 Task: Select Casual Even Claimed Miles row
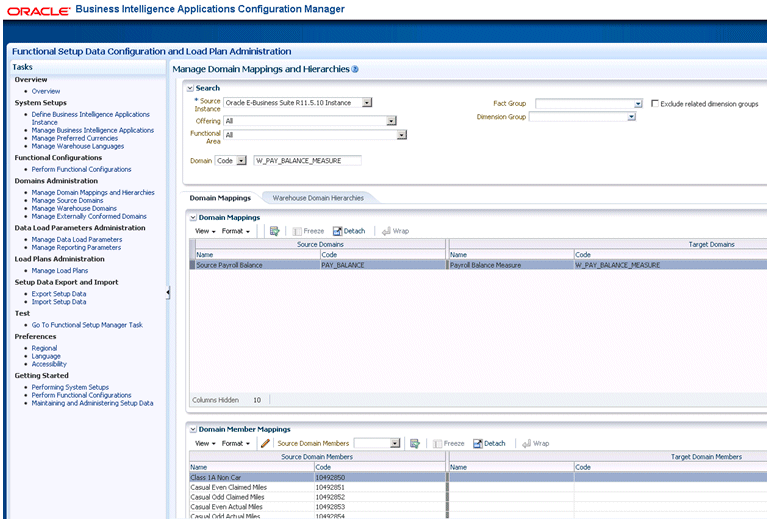477,487
